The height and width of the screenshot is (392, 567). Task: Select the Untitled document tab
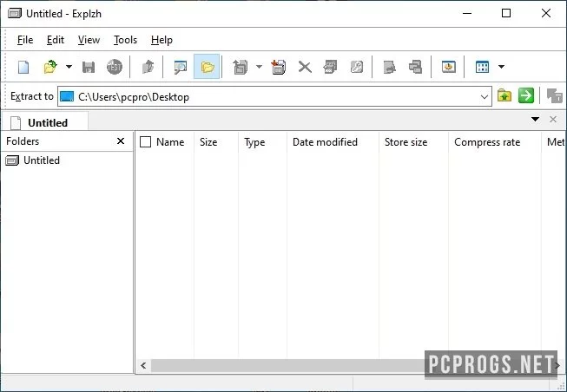tap(44, 122)
